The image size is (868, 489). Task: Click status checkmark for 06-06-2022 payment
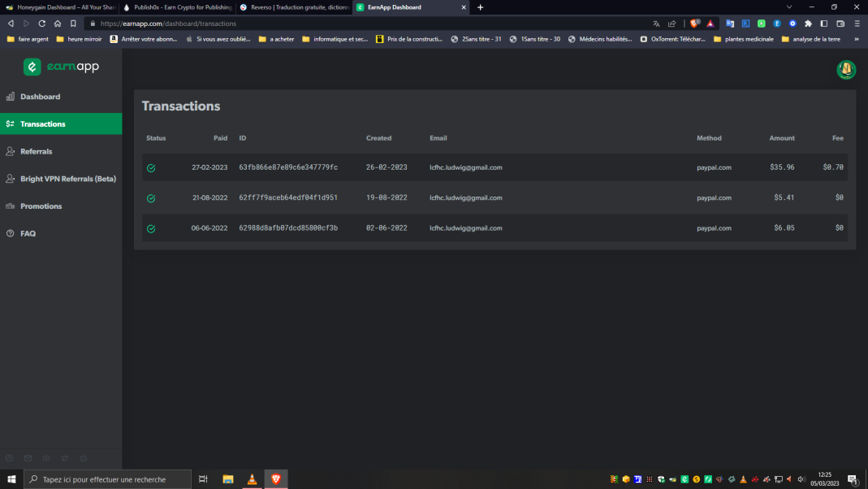coord(151,229)
